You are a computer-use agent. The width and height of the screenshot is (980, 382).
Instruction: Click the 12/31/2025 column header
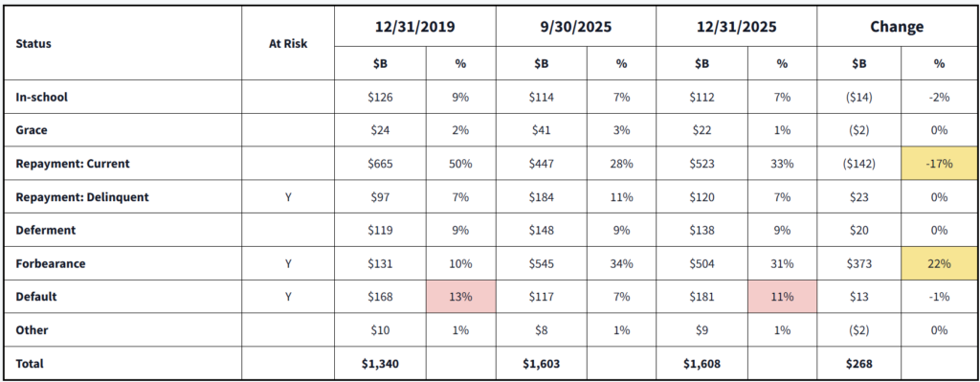click(x=736, y=27)
